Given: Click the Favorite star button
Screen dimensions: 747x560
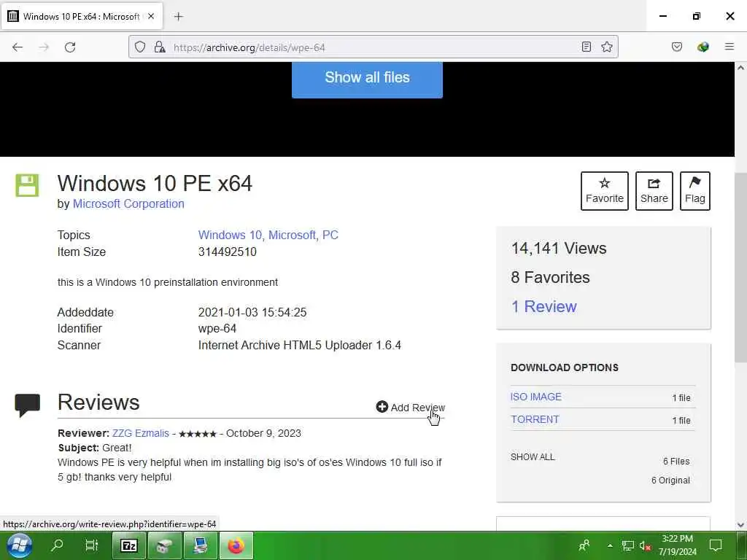Looking at the screenshot, I should pyautogui.click(x=605, y=191).
